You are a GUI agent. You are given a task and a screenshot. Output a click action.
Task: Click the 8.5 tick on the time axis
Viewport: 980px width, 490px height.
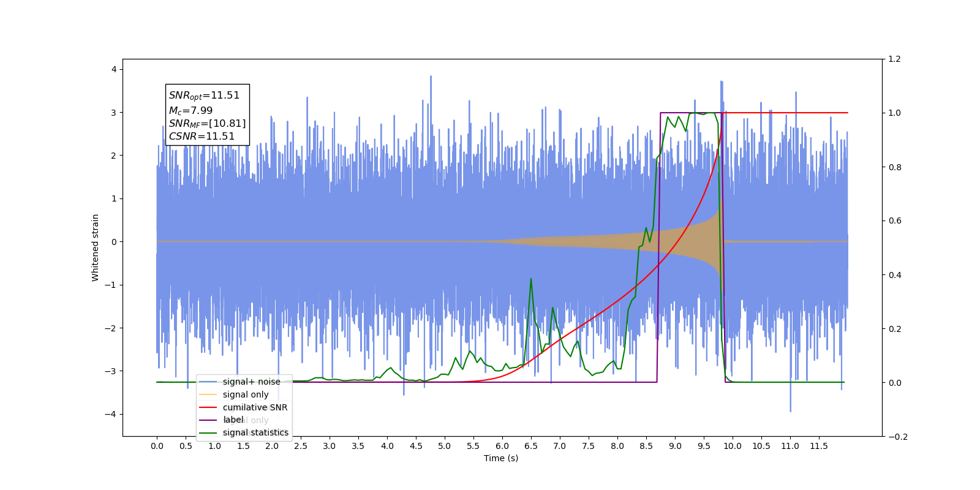[x=646, y=446]
